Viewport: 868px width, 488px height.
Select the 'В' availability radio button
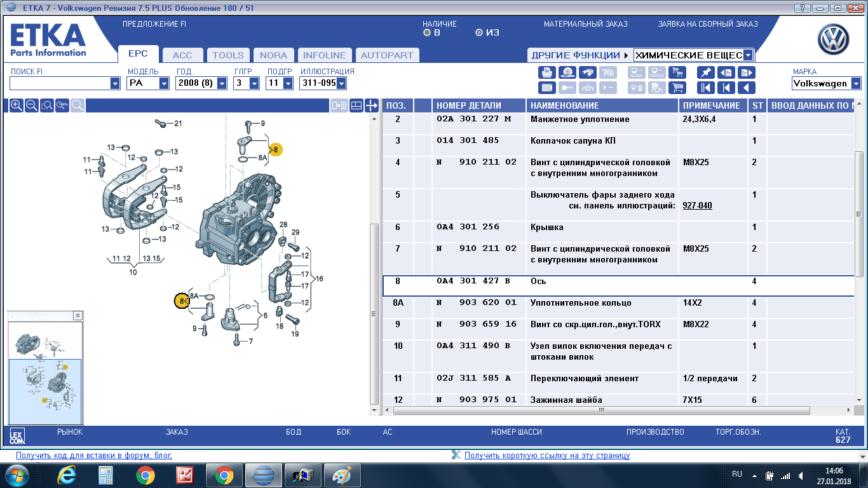click(427, 32)
